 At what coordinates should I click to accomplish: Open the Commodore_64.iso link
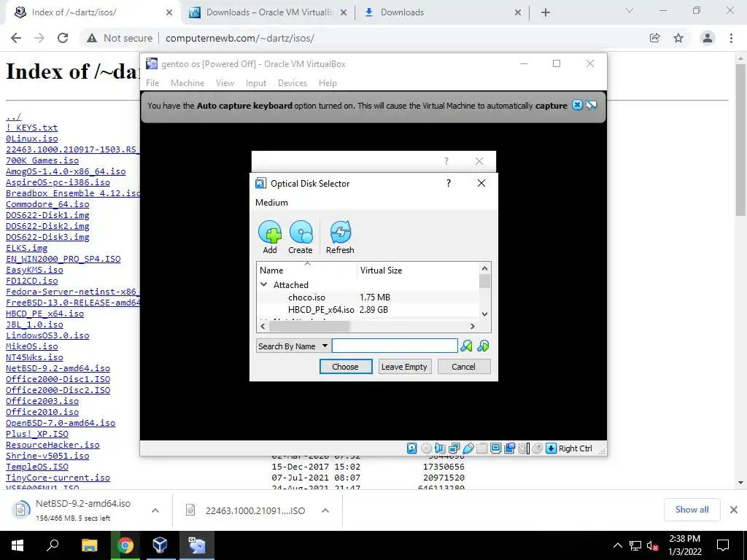[x=47, y=204]
